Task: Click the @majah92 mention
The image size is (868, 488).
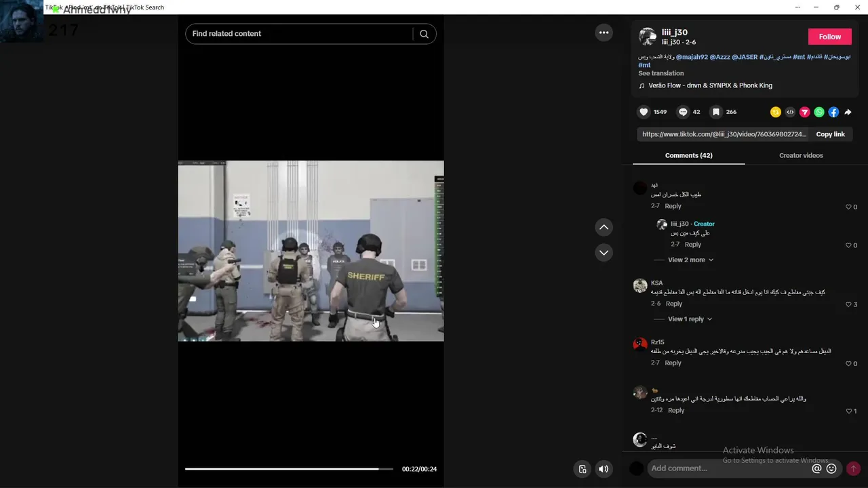Action: click(x=692, y=57)
